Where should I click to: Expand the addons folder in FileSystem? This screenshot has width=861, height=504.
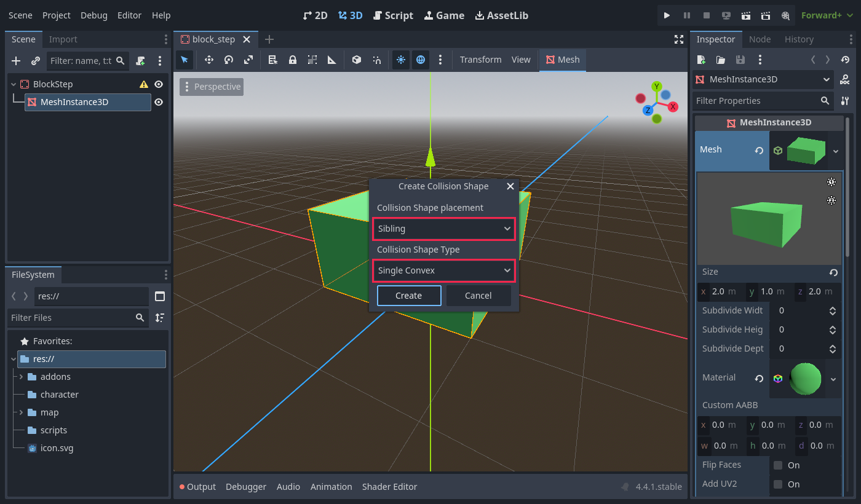pyautogui.click(x=21, y=377)
